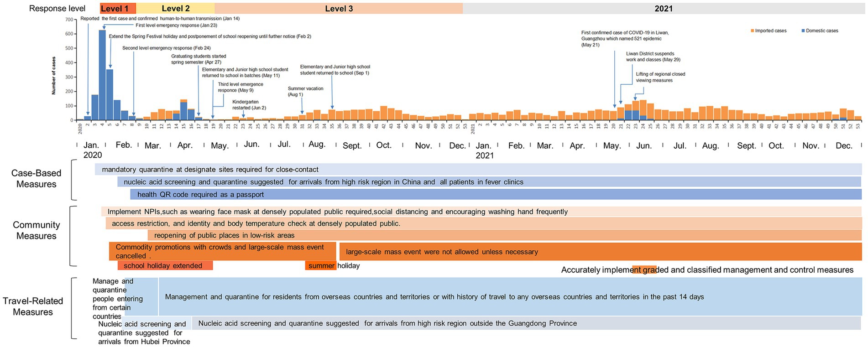Click the Level 3 response band

(x=339, y=8)
